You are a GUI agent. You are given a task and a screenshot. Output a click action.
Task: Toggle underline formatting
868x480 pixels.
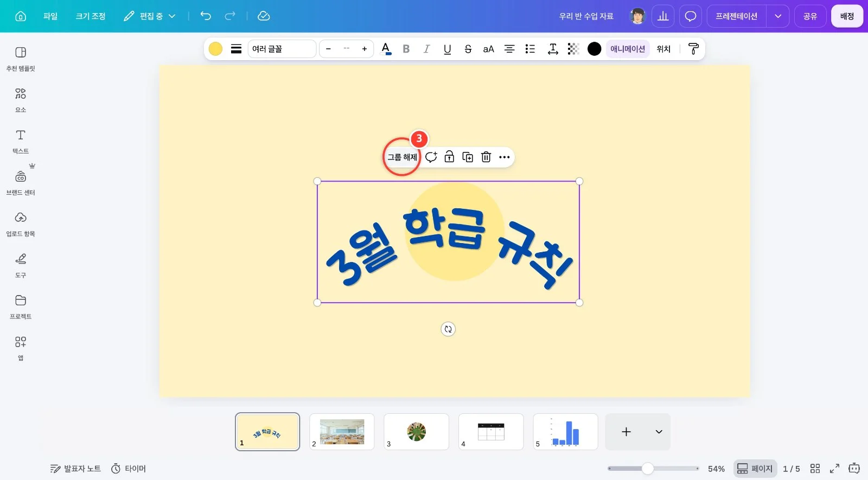click(x=447, y=49)
